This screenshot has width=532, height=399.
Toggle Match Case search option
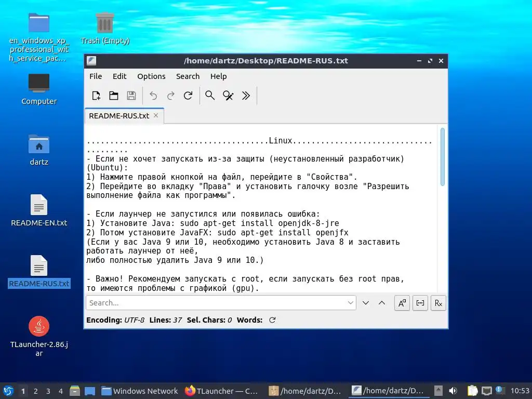click(402, 303)
